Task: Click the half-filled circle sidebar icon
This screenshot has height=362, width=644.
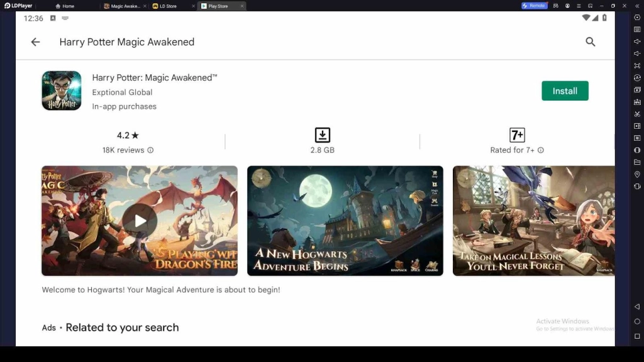Action: pos(637,150)
